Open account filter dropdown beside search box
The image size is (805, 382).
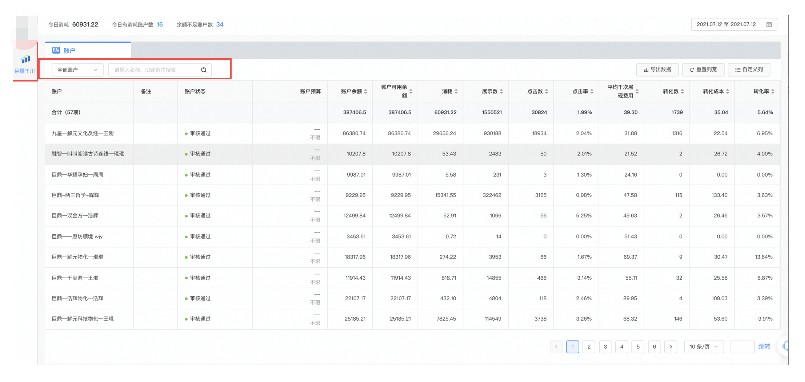tap(78, 69)
